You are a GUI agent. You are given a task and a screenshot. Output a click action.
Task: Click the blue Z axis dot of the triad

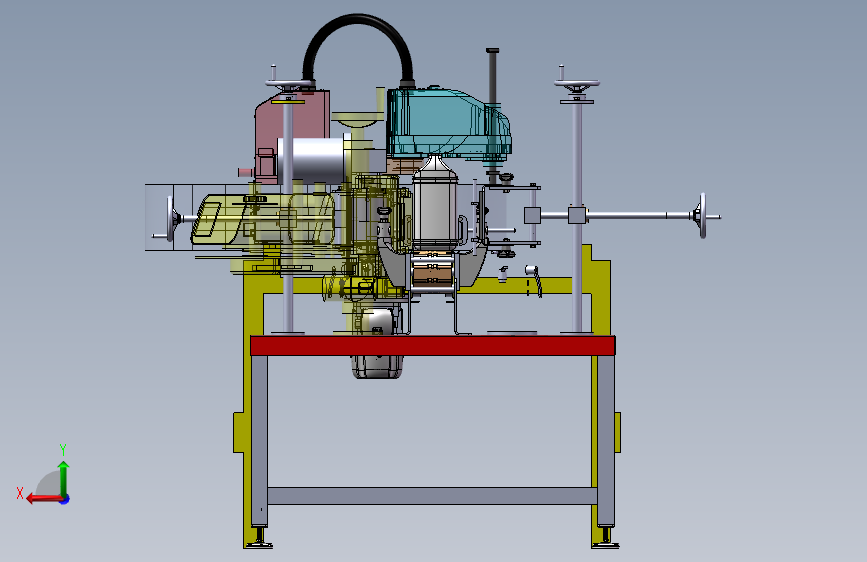65,499
